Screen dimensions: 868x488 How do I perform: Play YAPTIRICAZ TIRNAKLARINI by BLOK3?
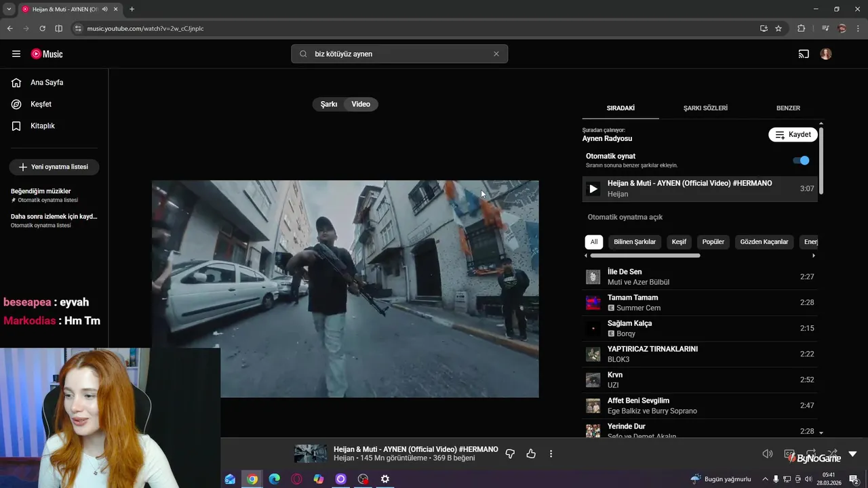click(700, 354)
